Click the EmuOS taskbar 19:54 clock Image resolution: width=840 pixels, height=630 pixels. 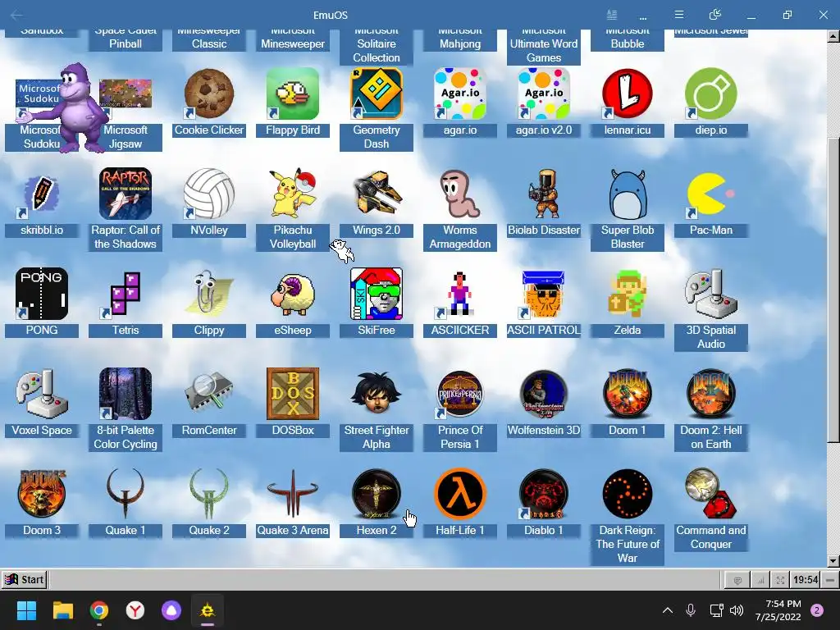click(806, 580)
